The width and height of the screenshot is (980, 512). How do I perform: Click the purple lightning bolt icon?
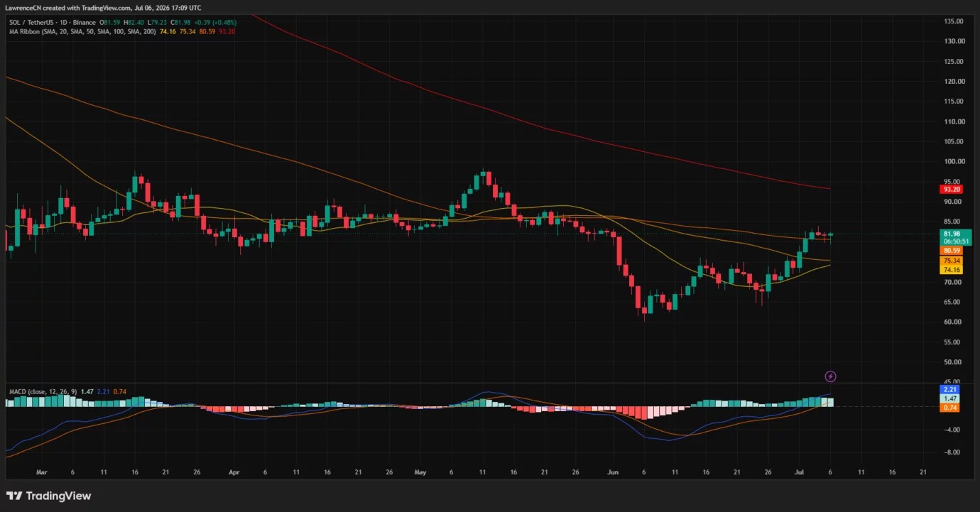pyautogui.click(x=830, y=376)
